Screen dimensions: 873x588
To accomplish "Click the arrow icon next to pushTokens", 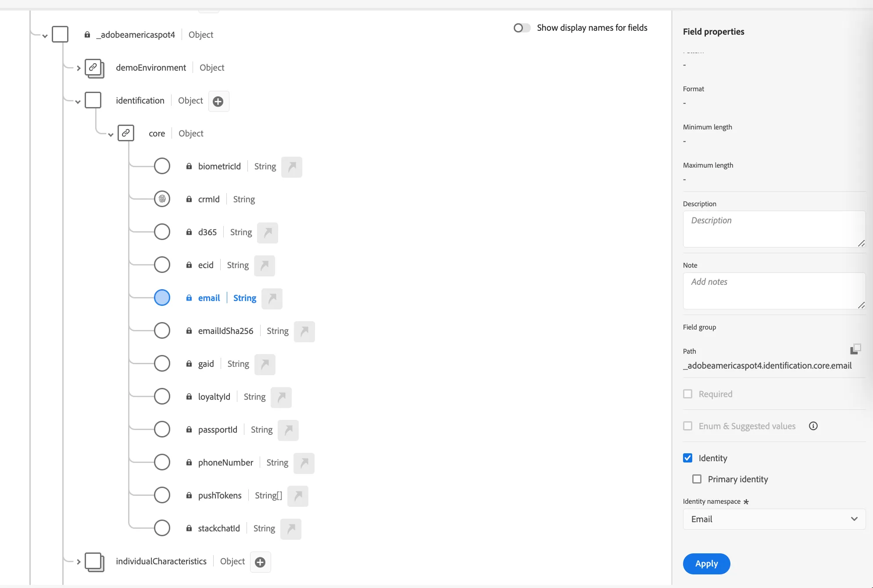I will [x=298, y=496].
